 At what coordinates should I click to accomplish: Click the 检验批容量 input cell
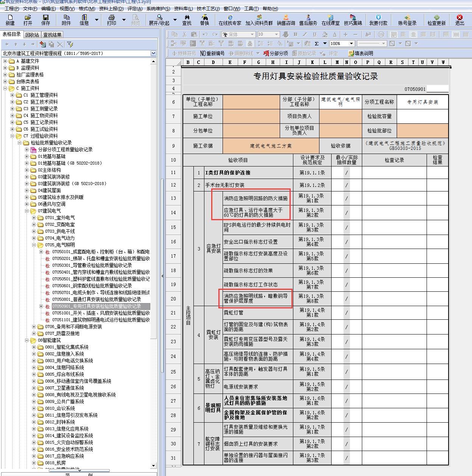[422, 116]
